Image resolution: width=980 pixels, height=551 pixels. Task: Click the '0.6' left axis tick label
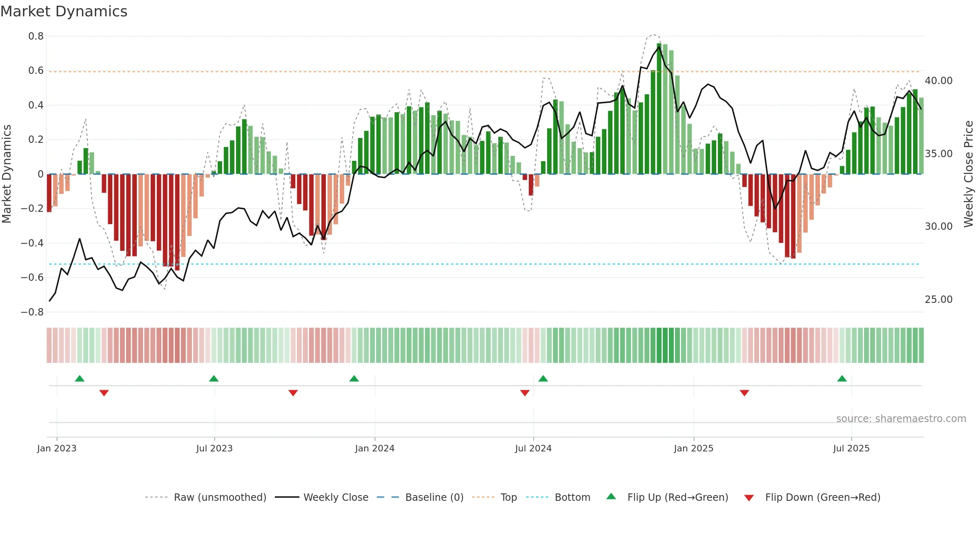(x=36, y=71)
